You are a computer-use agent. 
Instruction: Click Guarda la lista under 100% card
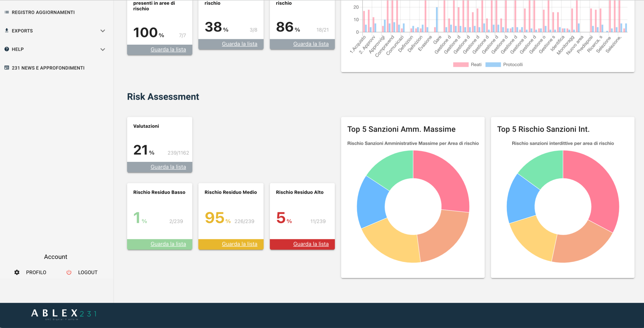[x=168, y=49]
